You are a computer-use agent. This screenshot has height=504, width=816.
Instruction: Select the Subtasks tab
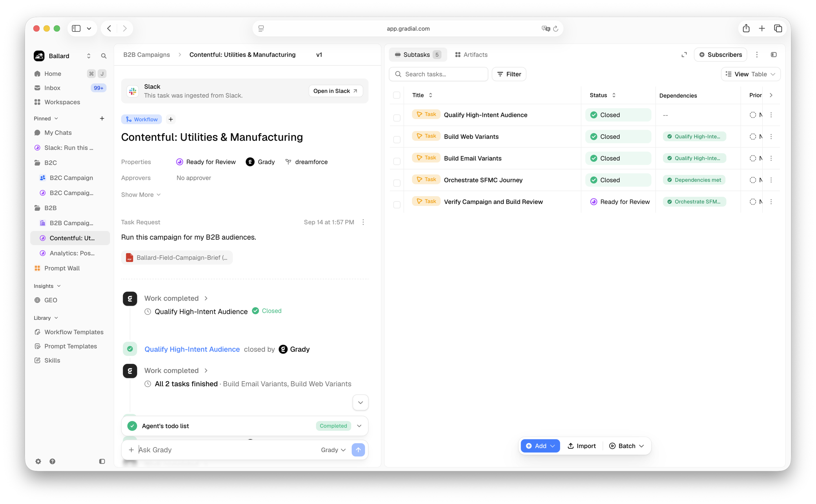pyautogui.click(x=417, y=55)
